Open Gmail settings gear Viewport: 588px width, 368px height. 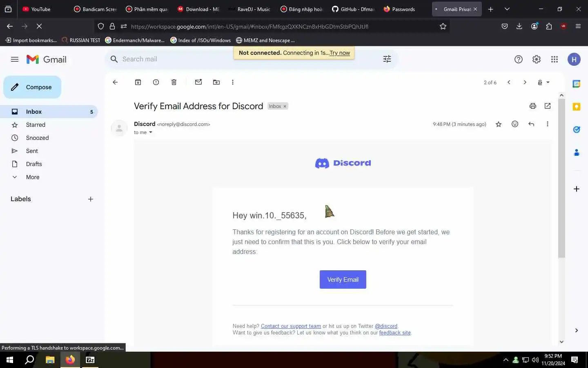tap(537, 59)
